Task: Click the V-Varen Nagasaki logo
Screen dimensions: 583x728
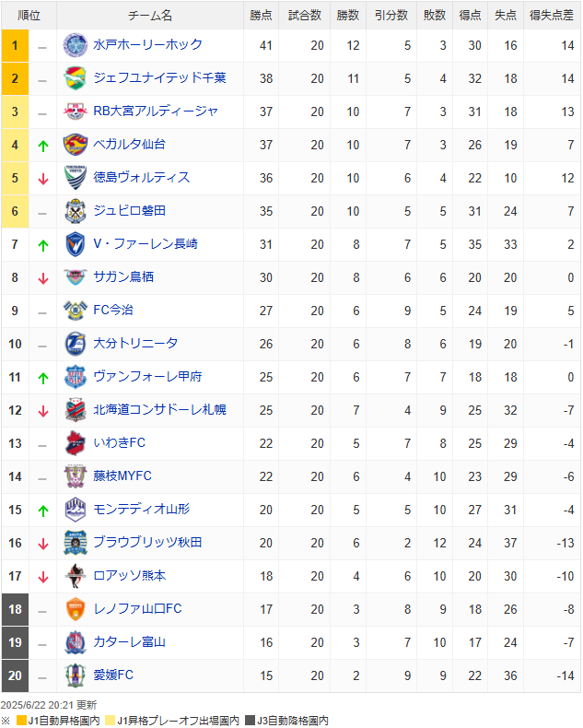Action: click(x=75, y=244)
